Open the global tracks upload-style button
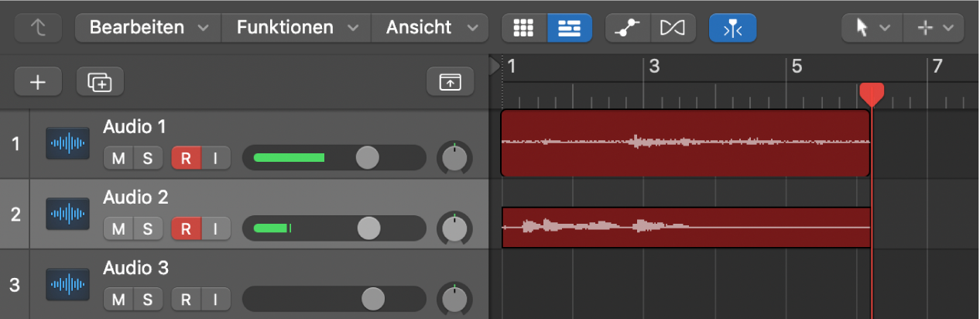 click(450, 81)
